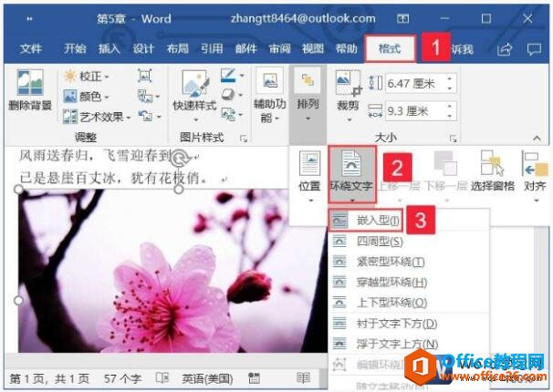Click the Picture Layout icon
The height and width of the screenshot is (392, 553).
coord(229,114)
